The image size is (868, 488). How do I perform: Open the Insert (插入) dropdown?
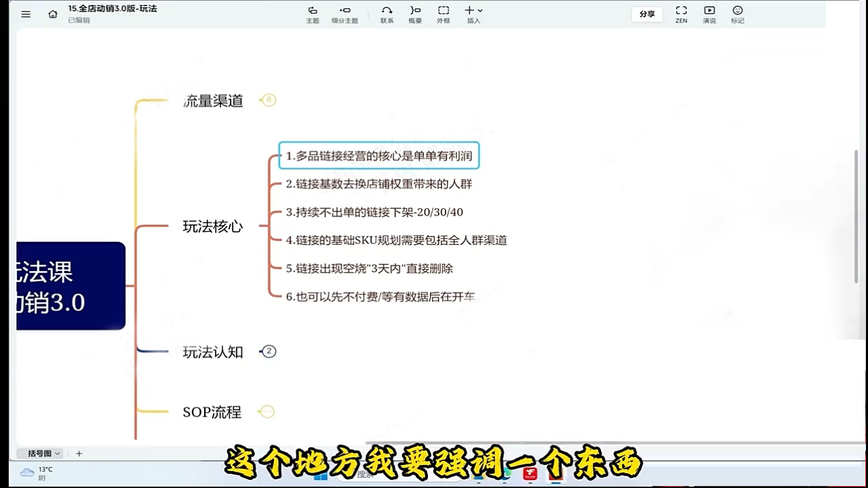pyautogui.click(x=473, y=14)
